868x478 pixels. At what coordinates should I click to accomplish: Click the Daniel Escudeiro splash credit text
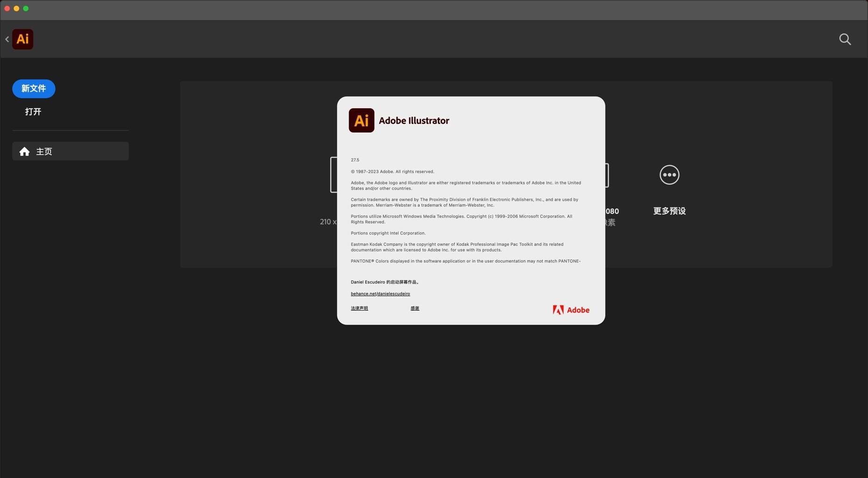[x=385, y=282]
